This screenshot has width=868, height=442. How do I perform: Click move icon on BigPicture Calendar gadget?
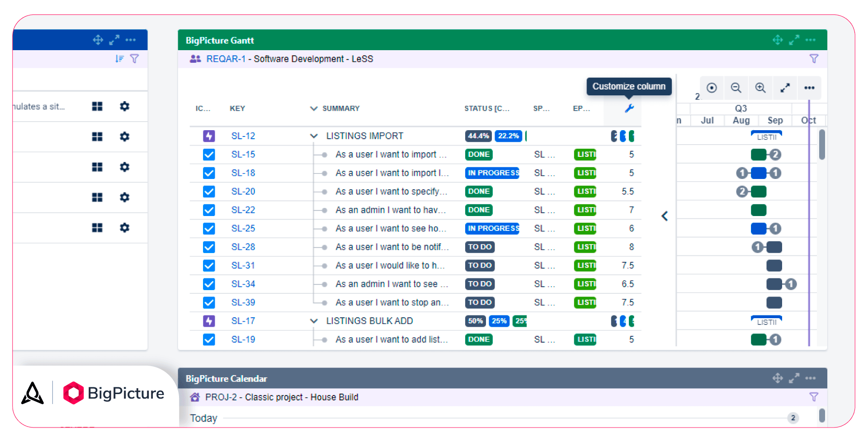(778, 378)
